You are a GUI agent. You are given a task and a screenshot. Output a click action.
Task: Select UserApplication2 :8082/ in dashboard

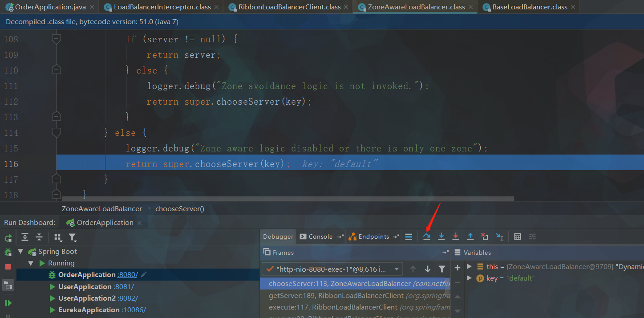point(138,298)
